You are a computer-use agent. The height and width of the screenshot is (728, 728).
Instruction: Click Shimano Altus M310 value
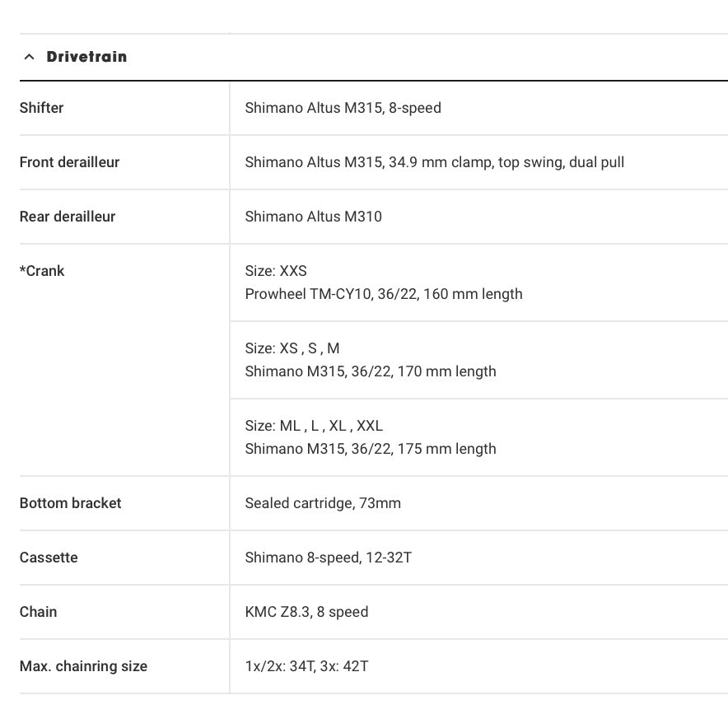313,217
